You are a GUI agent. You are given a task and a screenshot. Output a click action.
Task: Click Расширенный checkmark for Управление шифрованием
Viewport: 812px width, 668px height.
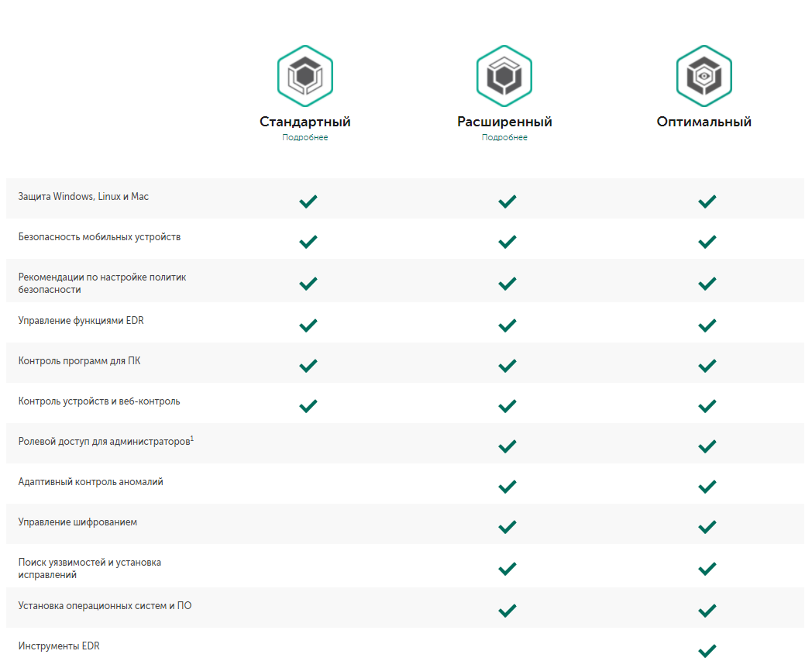click(x=507, y=527)
